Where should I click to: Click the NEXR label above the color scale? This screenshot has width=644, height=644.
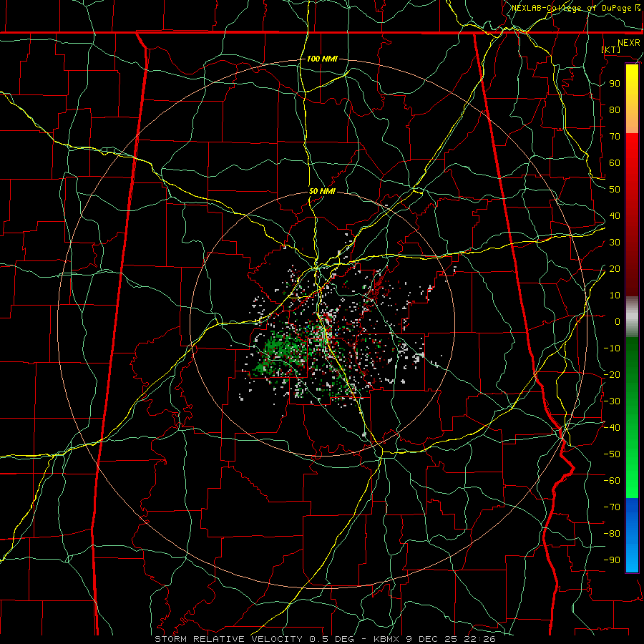629,43
